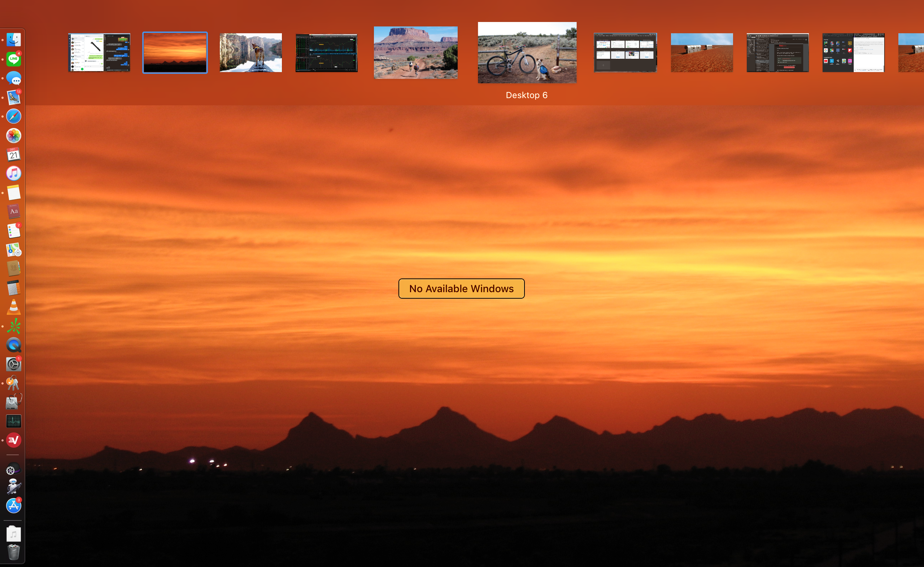This screenshot has height=567, width=924.
Task: Launch iTunes music note icon
Action: point(13,173)
